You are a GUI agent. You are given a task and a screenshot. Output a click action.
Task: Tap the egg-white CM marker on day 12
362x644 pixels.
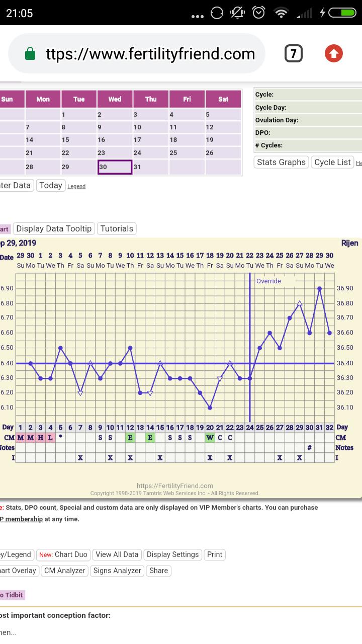(x=130, y=438)
